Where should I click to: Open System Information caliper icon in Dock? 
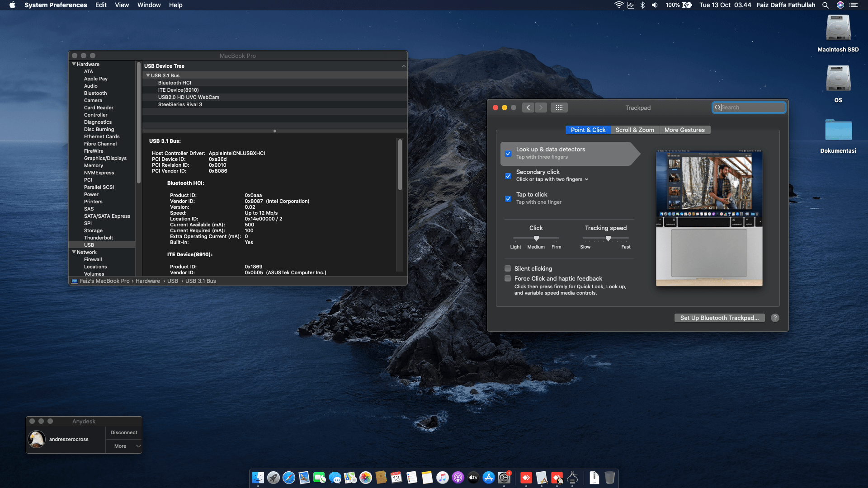point(572,478)
